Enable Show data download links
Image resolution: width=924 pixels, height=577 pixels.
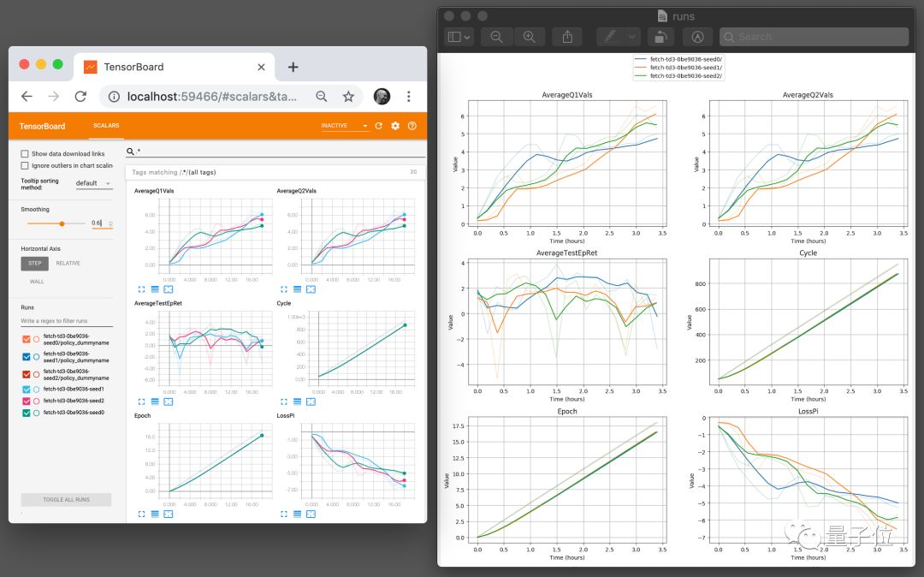(25, 154)
